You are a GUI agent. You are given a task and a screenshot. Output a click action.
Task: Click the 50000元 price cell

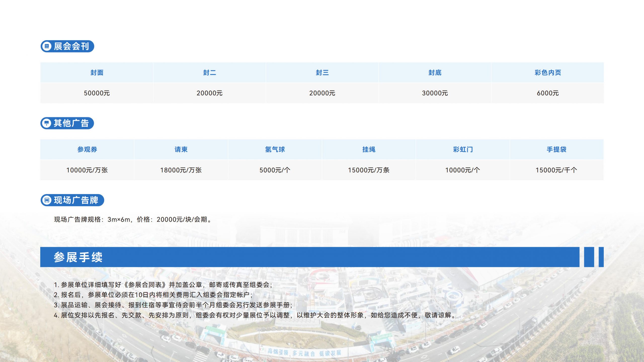point(97,93)
